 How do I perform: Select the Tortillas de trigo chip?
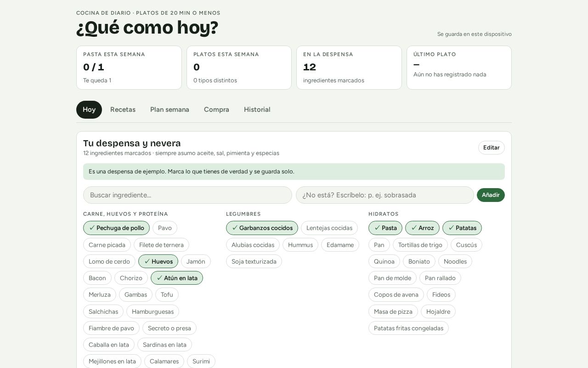(x=420, y=245)
